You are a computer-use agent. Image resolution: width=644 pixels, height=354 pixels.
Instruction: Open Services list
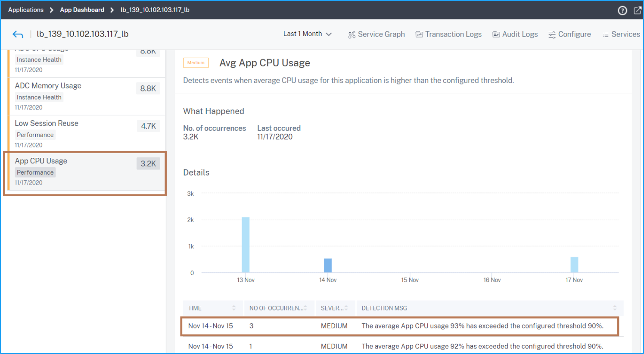coord(621,34)
